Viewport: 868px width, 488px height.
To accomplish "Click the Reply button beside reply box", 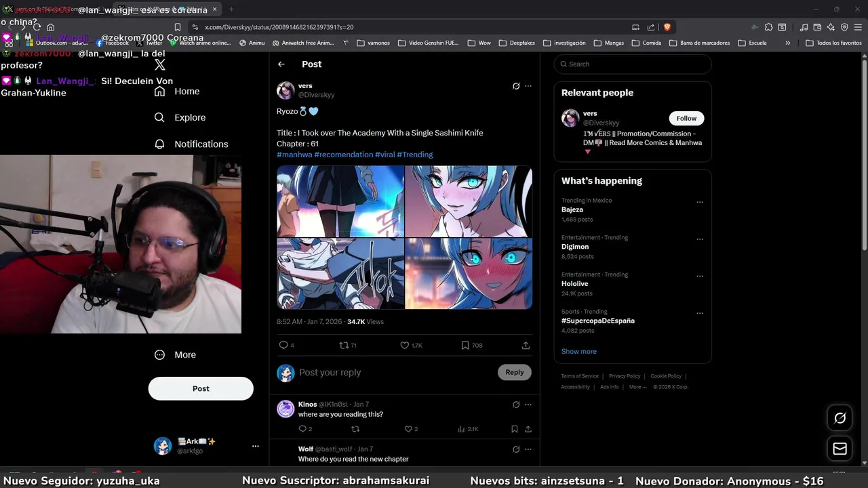I will (x=515, y=372).
